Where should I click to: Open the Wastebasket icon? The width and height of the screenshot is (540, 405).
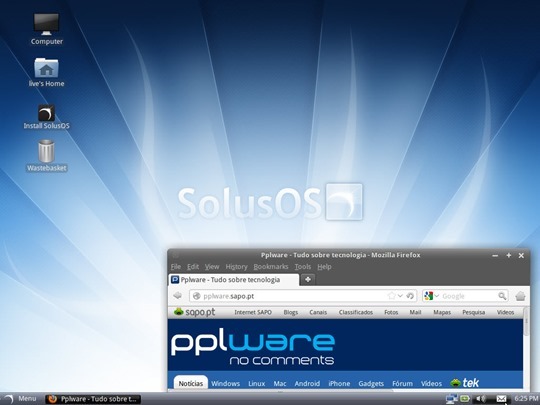pos(46,156)
